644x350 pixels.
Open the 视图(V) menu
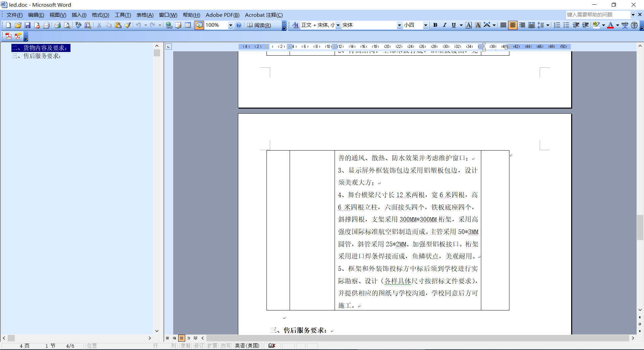(58, 15)
